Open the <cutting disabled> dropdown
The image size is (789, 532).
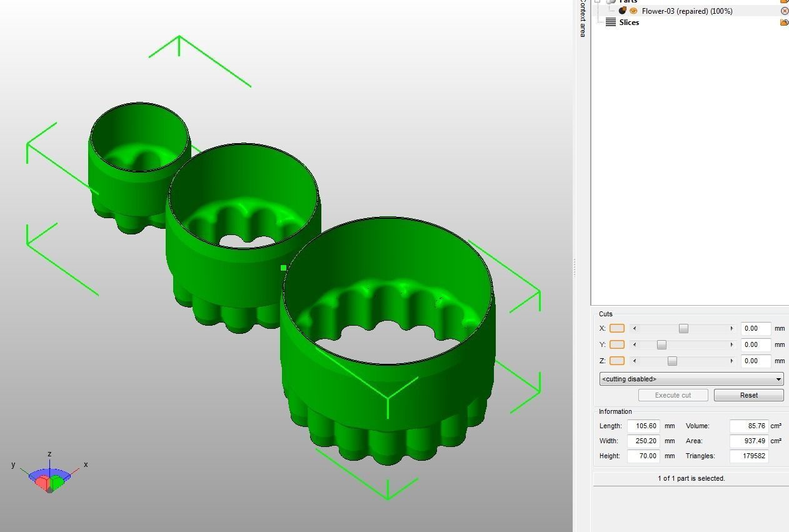click(691, 379)
